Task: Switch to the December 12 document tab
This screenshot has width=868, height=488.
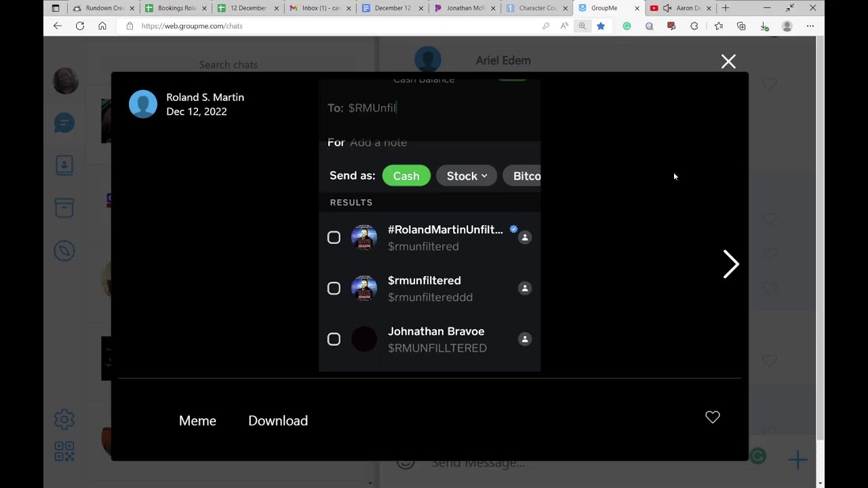Action: tap(391, 8)
